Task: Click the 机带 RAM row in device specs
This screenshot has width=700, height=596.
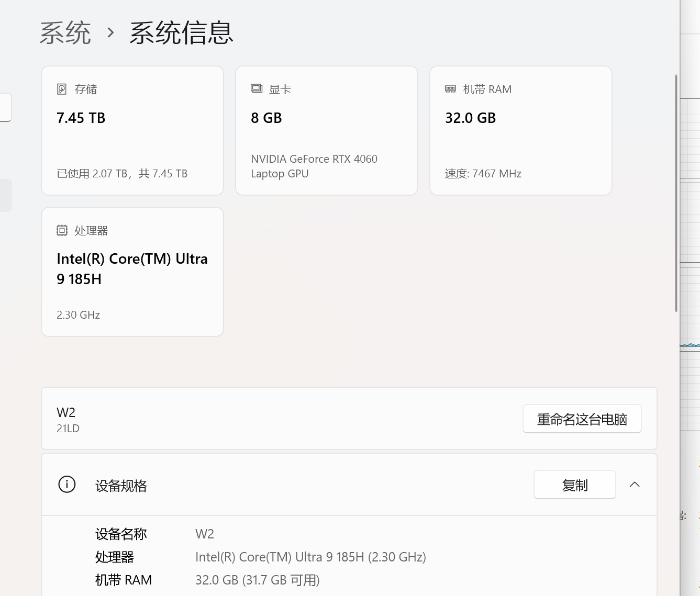Action: coord(124,580)
